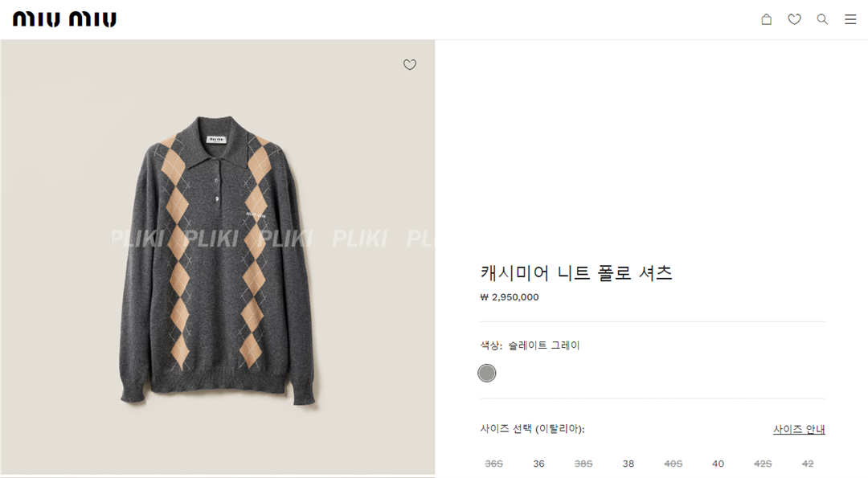Open the hamburger menu
This screenshot has width=868, height=478.
(x=850, y=19)
